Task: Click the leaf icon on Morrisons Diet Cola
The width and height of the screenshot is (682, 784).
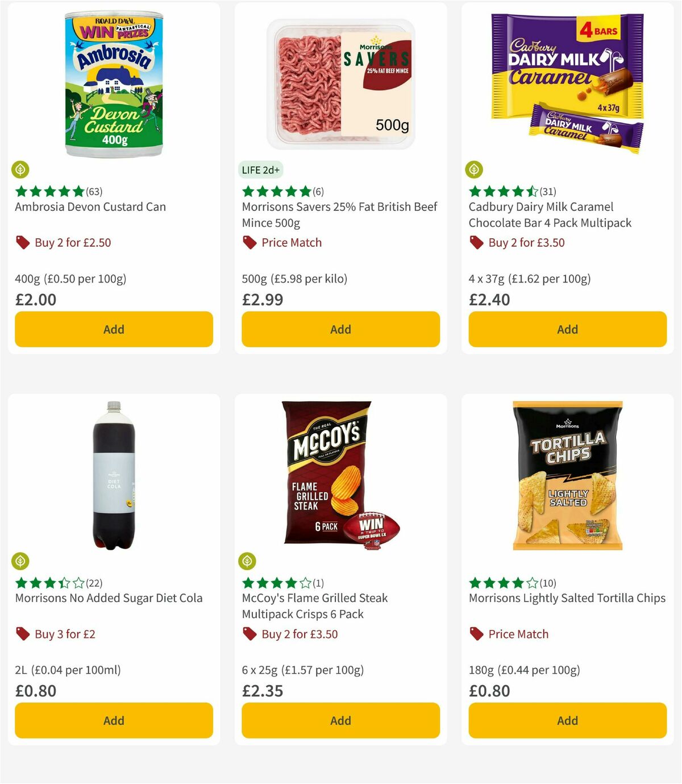Action: pyautogui.click(x=21, y=561)
